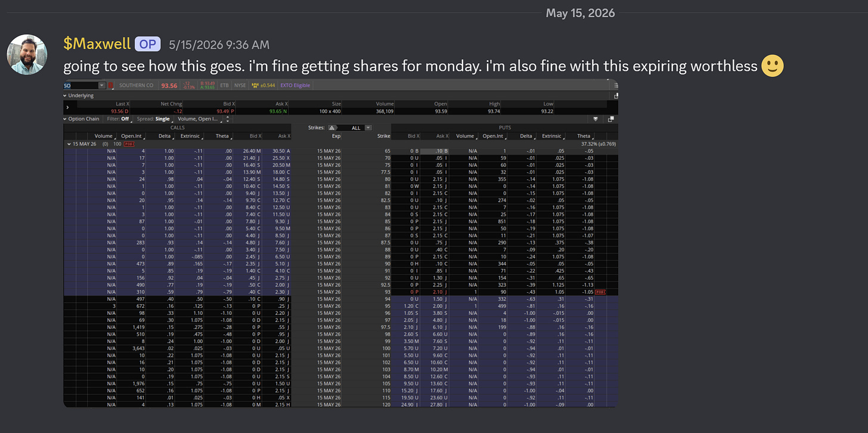Click the $Maxwell username

pyautogui.click(x=97, y=44)
